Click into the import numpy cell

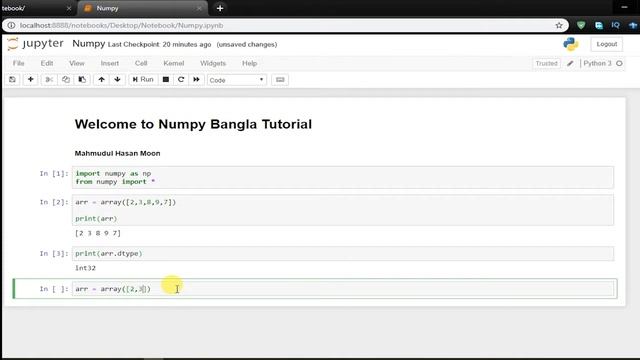coord(342,178)
